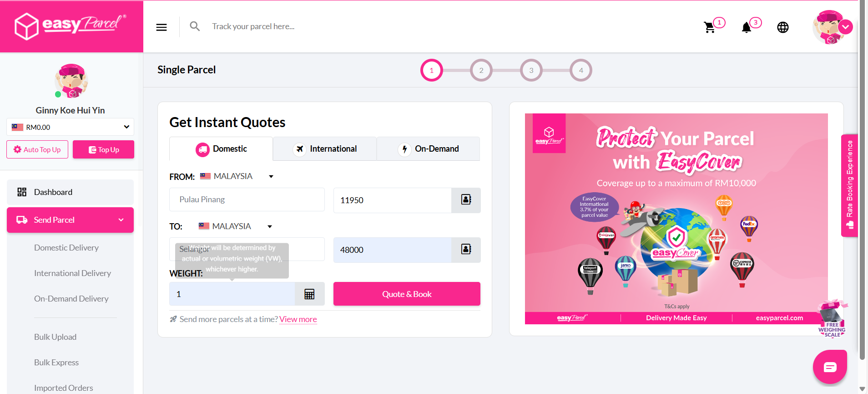This screenshot has height=394, width=868.
Task: Open the hamburger menu icon
Action: pos(161,27)
